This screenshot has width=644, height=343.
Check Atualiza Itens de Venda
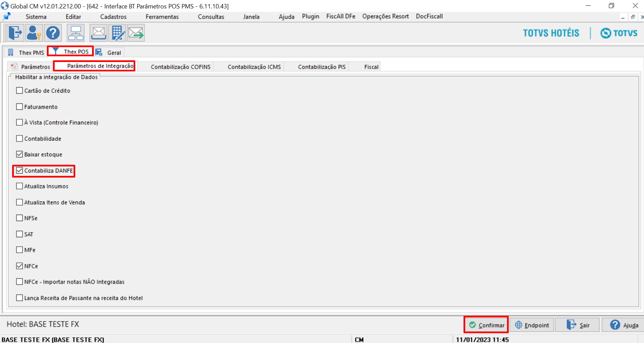coord(20,202)
